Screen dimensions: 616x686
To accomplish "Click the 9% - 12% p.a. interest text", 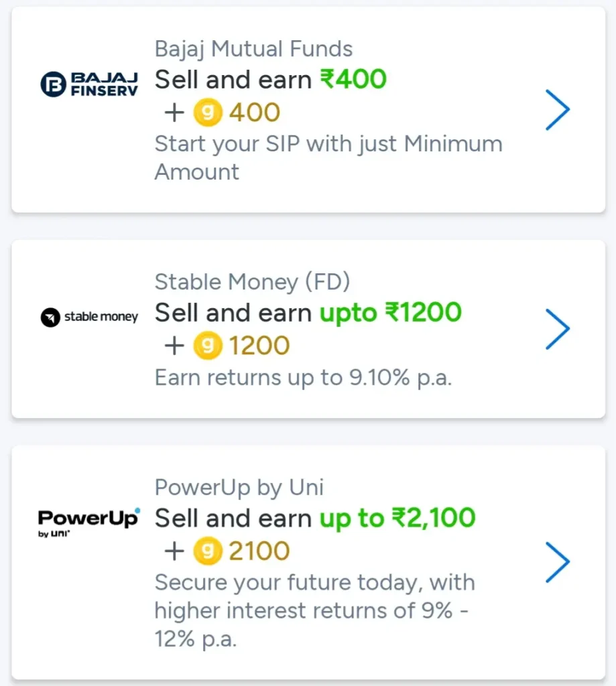I will pyautogui.click(x=314, y=610).
